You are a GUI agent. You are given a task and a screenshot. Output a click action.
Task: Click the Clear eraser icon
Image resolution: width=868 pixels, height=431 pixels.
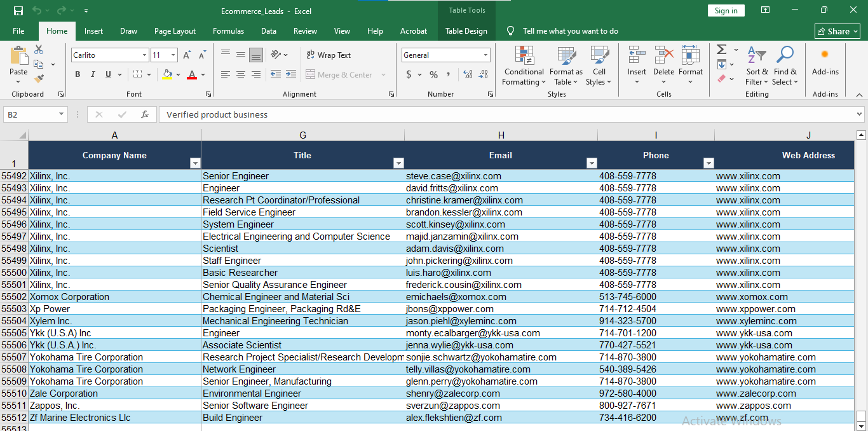721,79
